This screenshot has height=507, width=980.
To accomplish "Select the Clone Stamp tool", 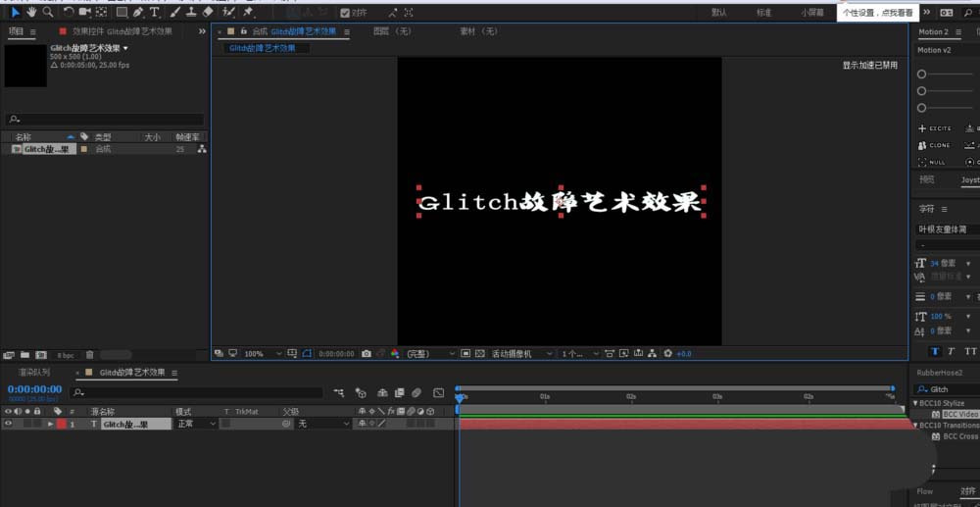I will [190, 13].
